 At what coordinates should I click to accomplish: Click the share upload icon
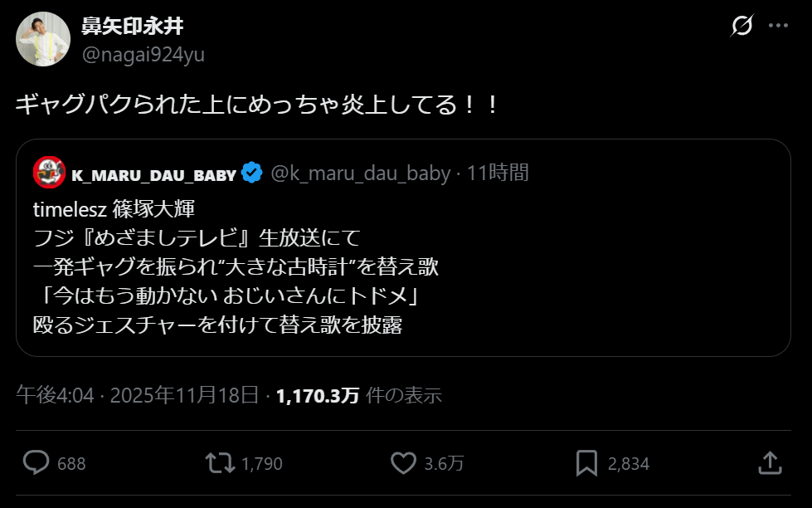coord(769,463)
